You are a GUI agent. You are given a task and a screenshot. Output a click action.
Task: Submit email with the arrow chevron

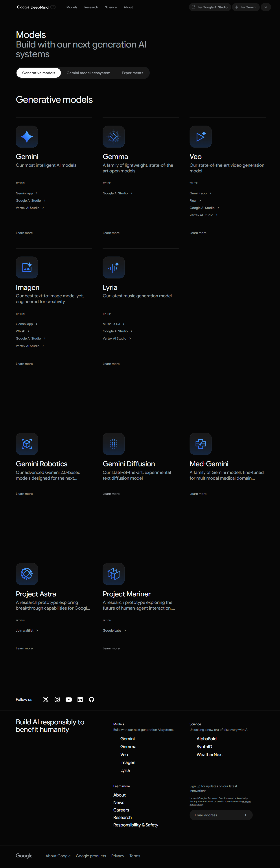[x=245, y=815]
